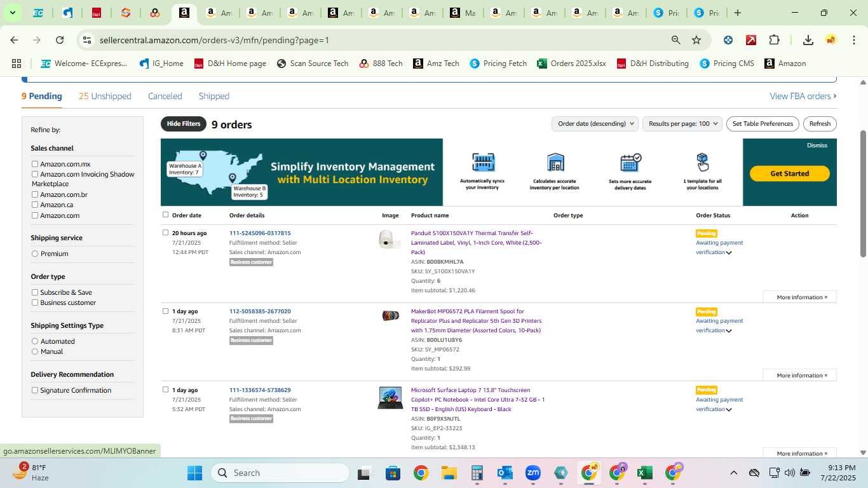The image size is (868, 488).
Task: Check the Amazon.com.mx sales channel
Action: tap(35, 164)
